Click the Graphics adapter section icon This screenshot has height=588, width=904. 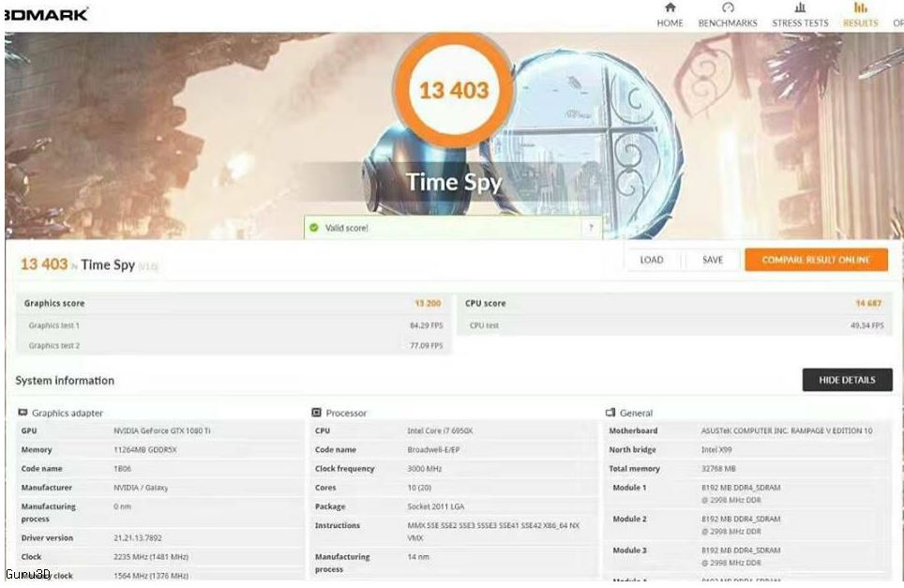click(23, 413)
